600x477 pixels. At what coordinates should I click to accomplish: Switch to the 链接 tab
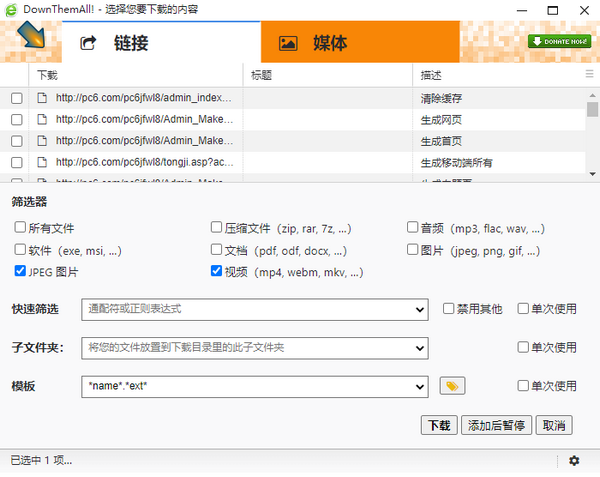tap(161, 42)
